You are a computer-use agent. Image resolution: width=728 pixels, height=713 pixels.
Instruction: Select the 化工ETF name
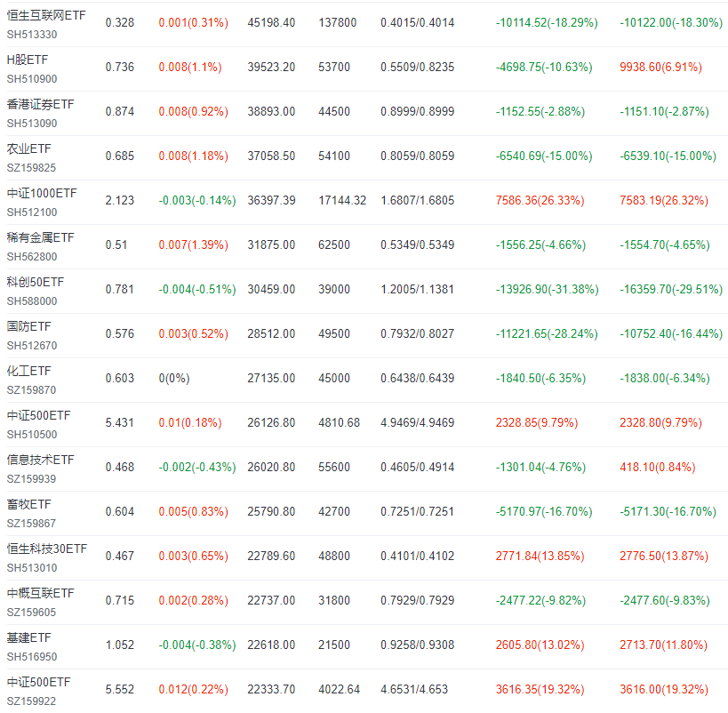point(28,371)
